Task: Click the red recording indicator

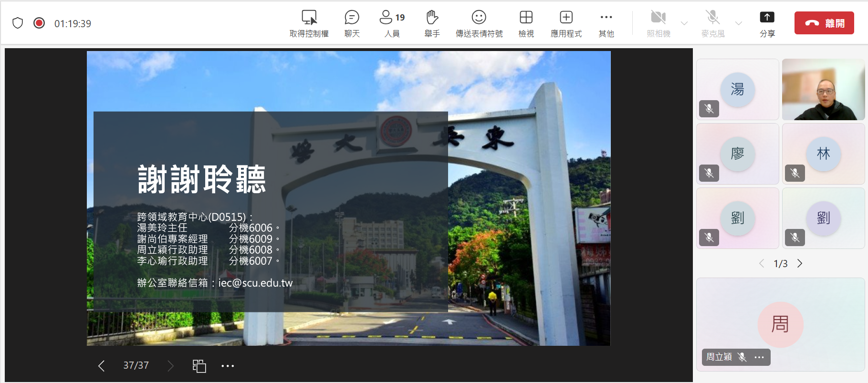Action: pyautogui.click(x=39, y=23)
